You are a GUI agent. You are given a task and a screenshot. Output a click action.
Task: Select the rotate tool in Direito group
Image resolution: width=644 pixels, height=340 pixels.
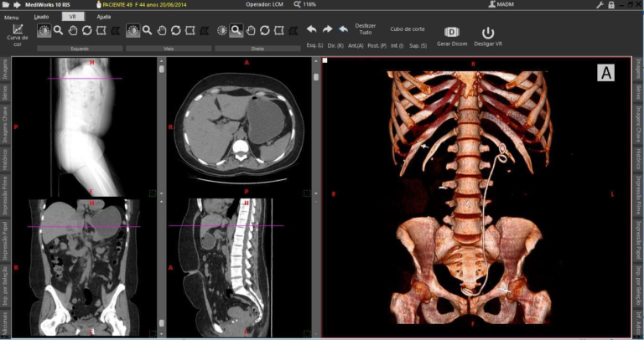click(265, 30)
